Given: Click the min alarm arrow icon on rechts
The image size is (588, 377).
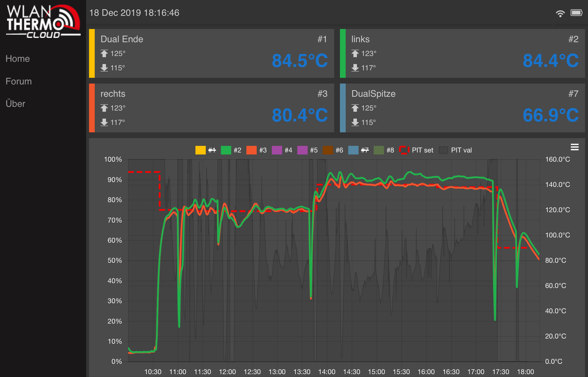Looking at the screenshot, I should click(104, 122).
